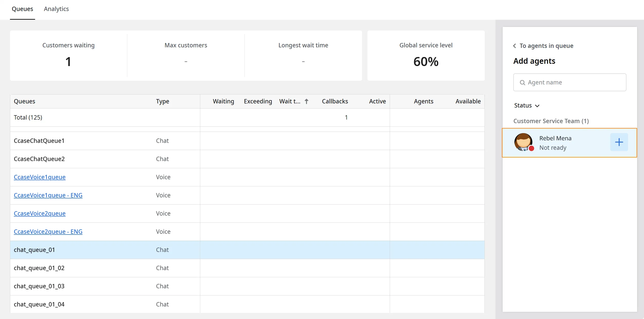
Task: Select the chat_queue_01_02 row
Action: [247, 268]
